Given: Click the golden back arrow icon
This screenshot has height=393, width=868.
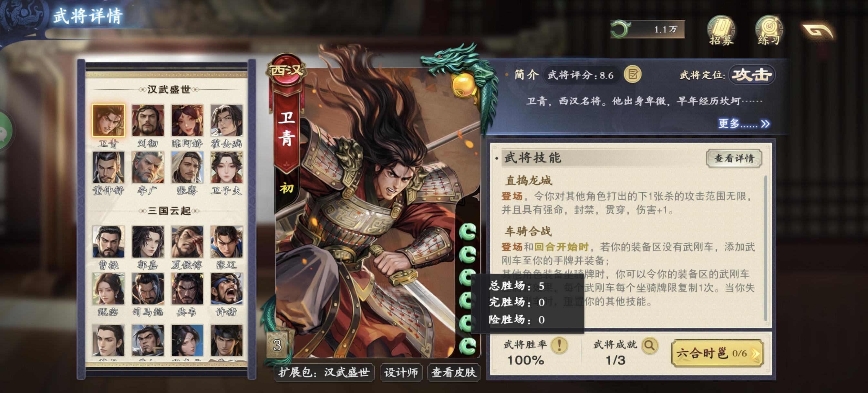Looking at the screenshot, I should [817, 31].
